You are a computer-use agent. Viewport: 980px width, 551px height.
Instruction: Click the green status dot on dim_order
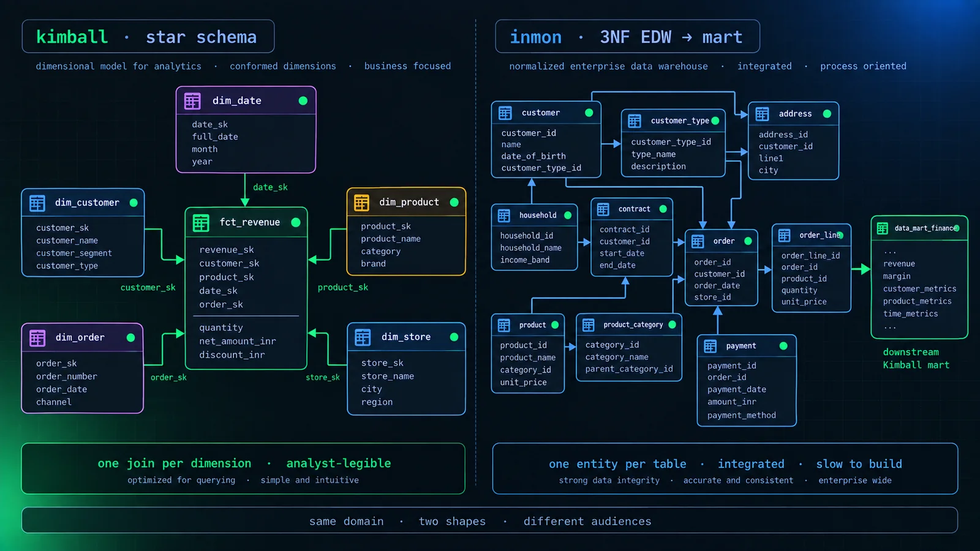click(130, 337)
